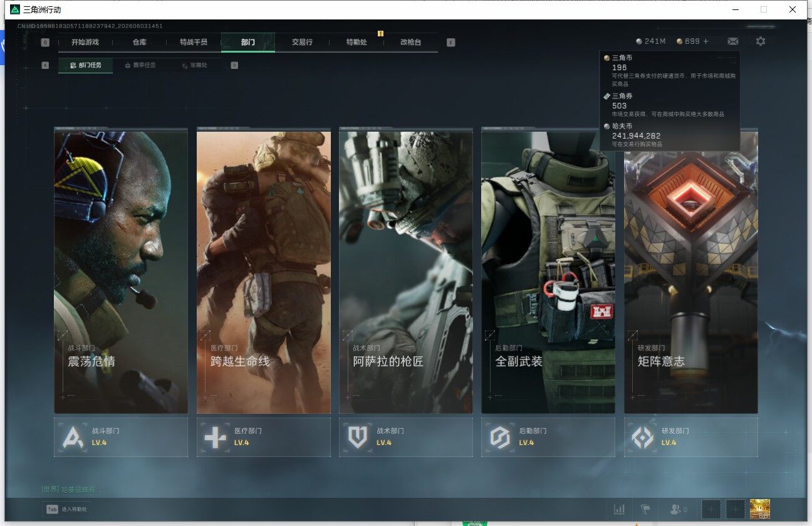Click the CN UID text at top
This screenshot has height=526, width=812.
pyautogui.click(x=90, y=26)
